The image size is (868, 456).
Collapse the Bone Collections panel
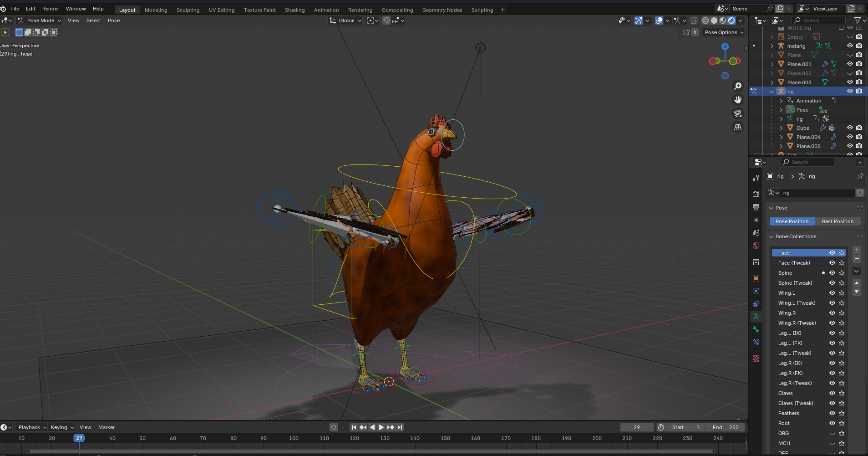(772, 236)
